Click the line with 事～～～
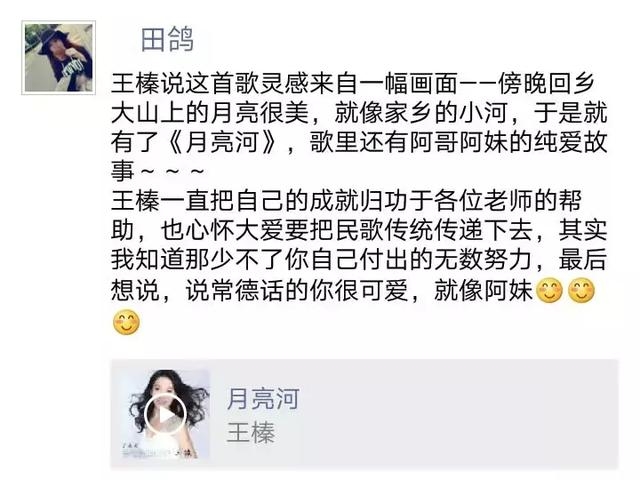Viewport: 640px width, 480px height. point(158,171)
